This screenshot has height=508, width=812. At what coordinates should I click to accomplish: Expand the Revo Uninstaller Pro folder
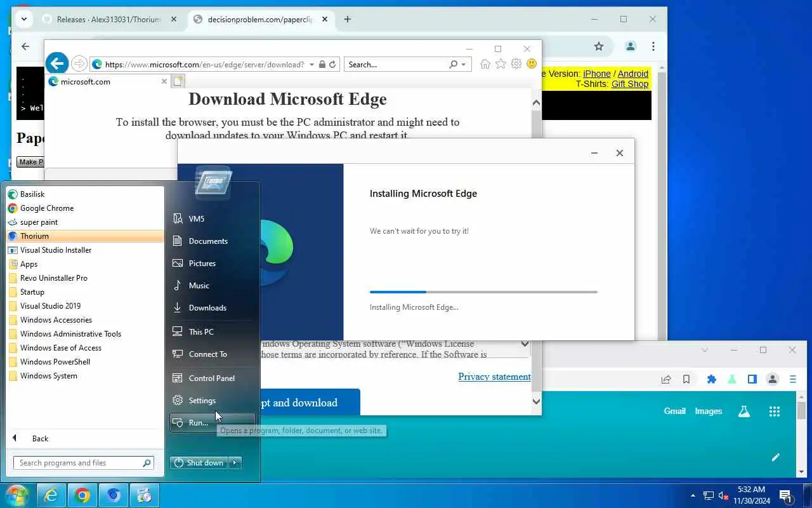tap(85, 278)
